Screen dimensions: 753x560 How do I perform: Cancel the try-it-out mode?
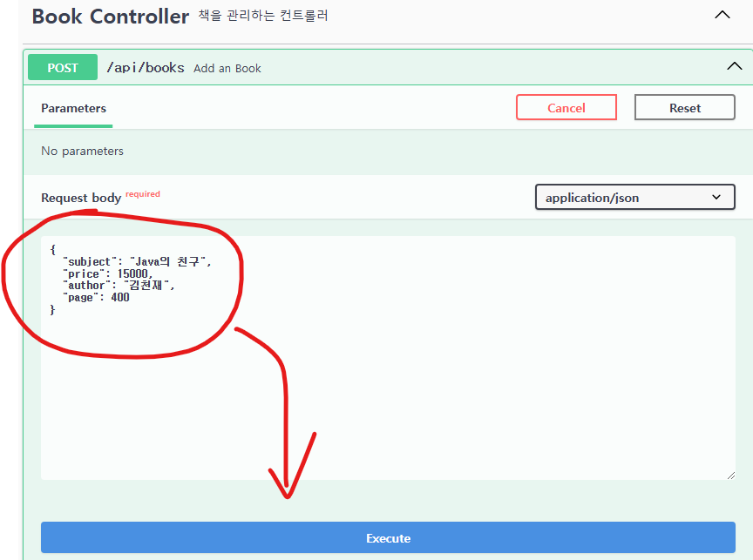566,107
